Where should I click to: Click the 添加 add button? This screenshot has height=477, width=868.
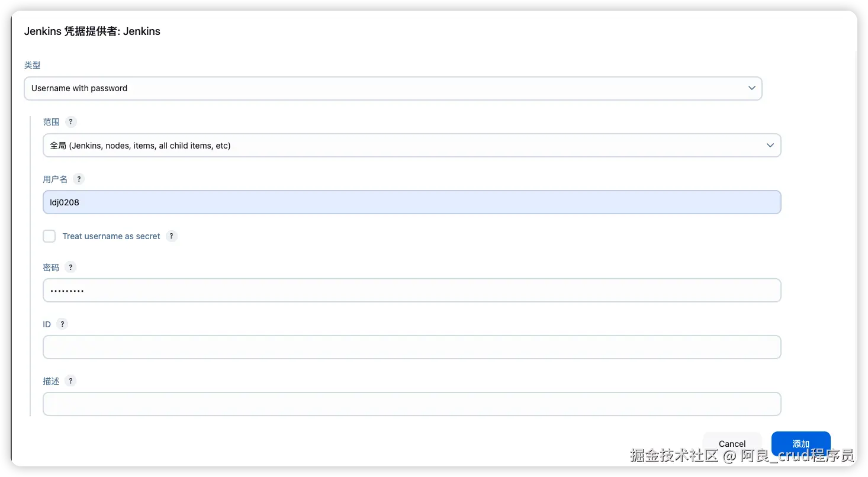(801, 443)
